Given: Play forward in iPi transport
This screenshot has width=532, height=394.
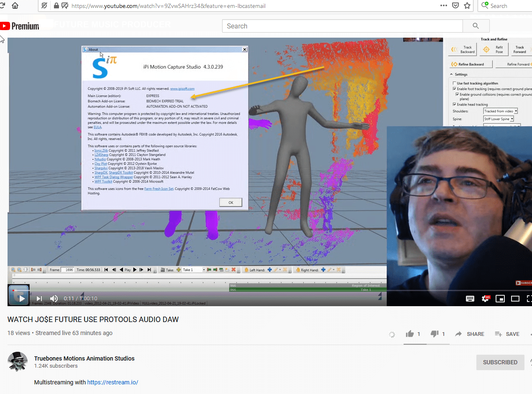Looking at the screenshot, I should pos(135,270).
